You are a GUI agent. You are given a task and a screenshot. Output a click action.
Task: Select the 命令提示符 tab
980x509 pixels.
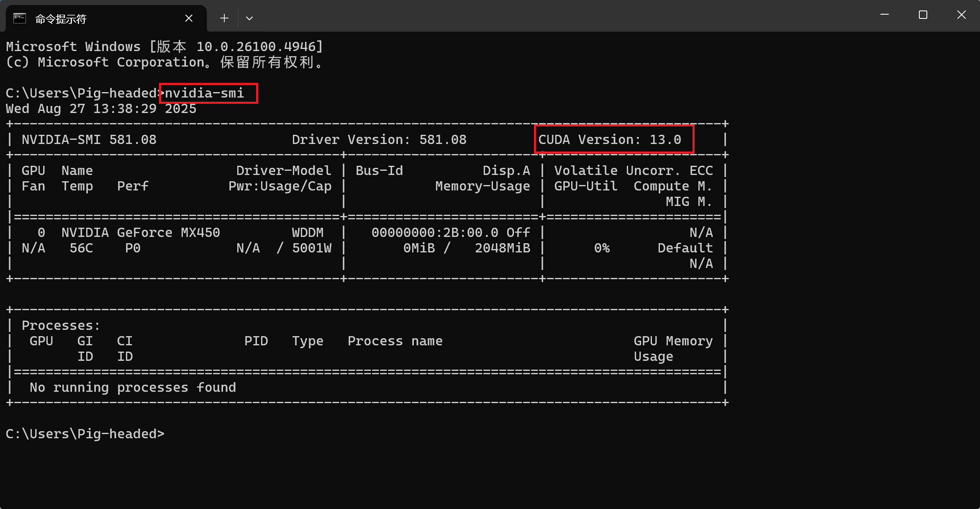tap(106, 18)
